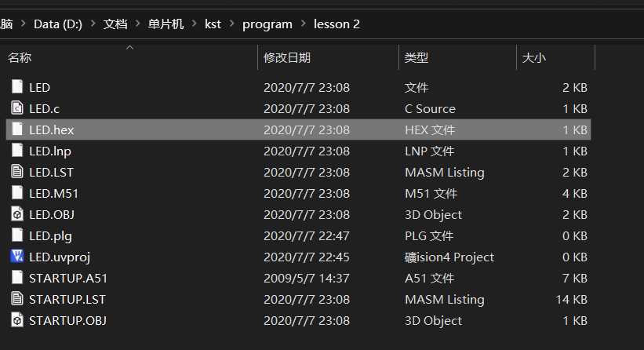
Task: Expand chevron after 'program' in address bar
Action: (303, 24)
